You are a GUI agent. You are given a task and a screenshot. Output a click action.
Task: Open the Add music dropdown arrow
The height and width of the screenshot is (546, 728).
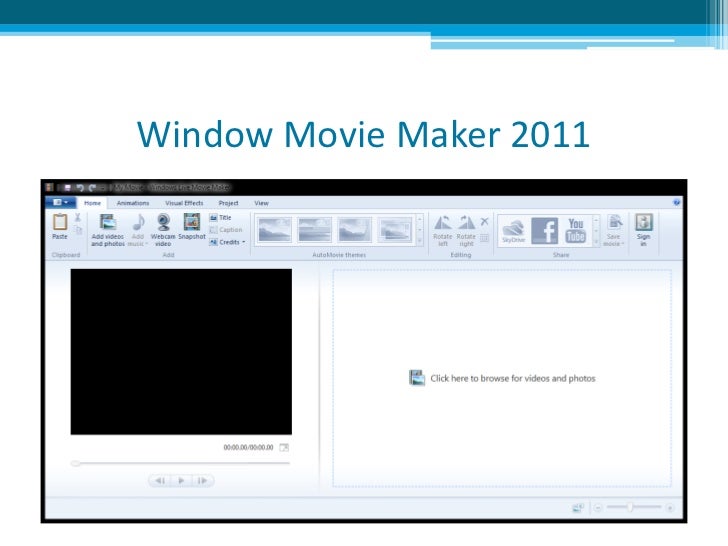coord(146,244)
